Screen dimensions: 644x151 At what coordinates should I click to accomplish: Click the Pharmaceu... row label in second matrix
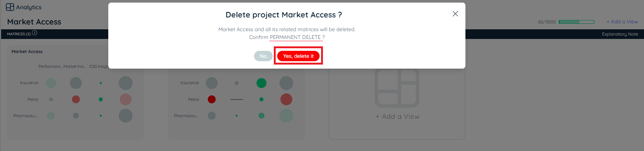tap(186, 116)
